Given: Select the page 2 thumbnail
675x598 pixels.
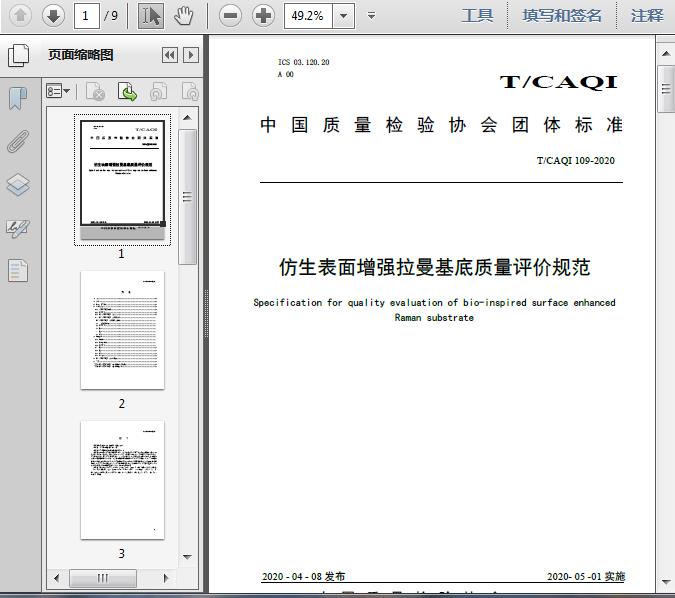Looking at the screenshot, I should [x=122, y=330].
